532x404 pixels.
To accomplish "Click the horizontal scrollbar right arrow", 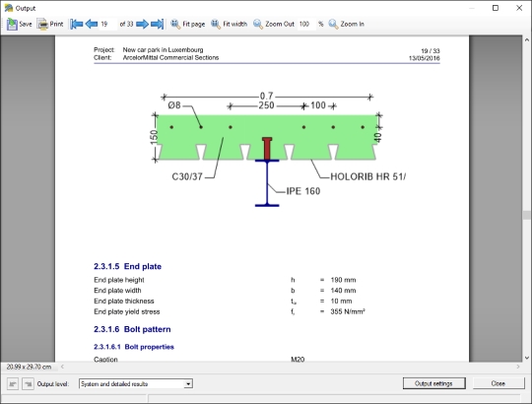I will tap(518, 367).
